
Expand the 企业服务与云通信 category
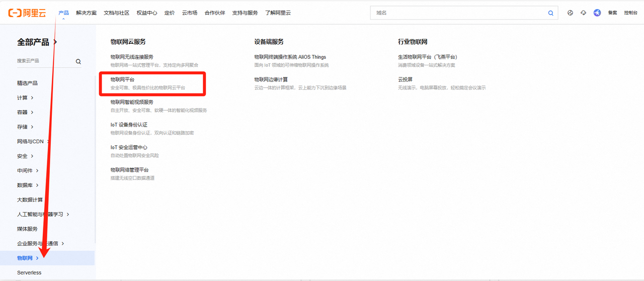[x=40, y=243]
